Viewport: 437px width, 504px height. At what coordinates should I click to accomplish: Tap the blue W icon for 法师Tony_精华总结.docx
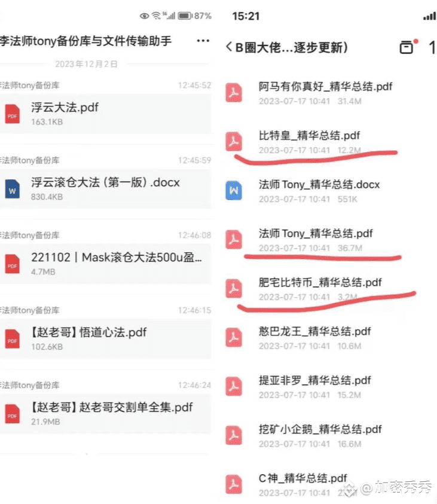(234, 190)
